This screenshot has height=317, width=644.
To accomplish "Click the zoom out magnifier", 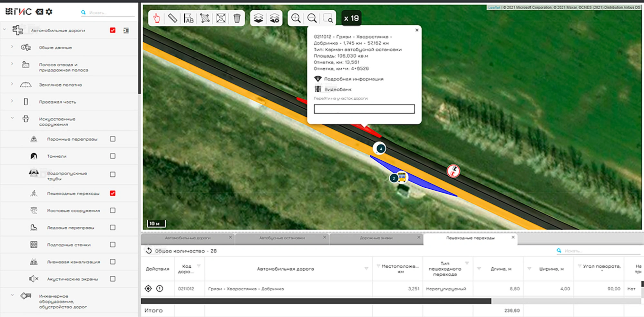I will click(x=312, y=18).
